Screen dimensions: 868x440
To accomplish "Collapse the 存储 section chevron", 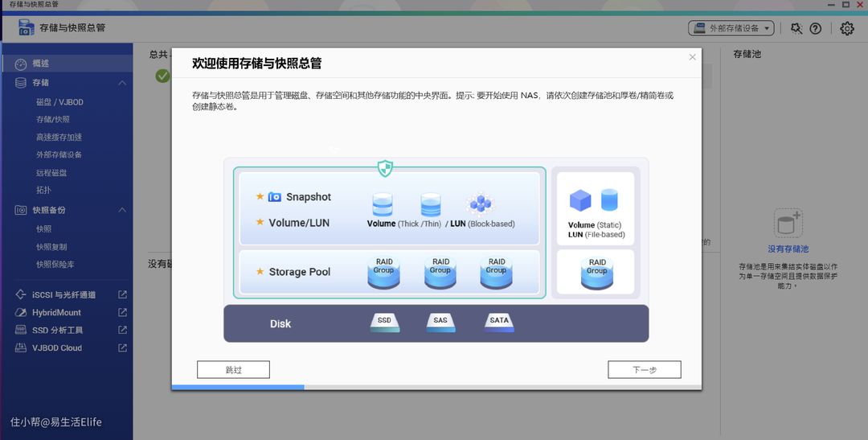I will [122, 83].
